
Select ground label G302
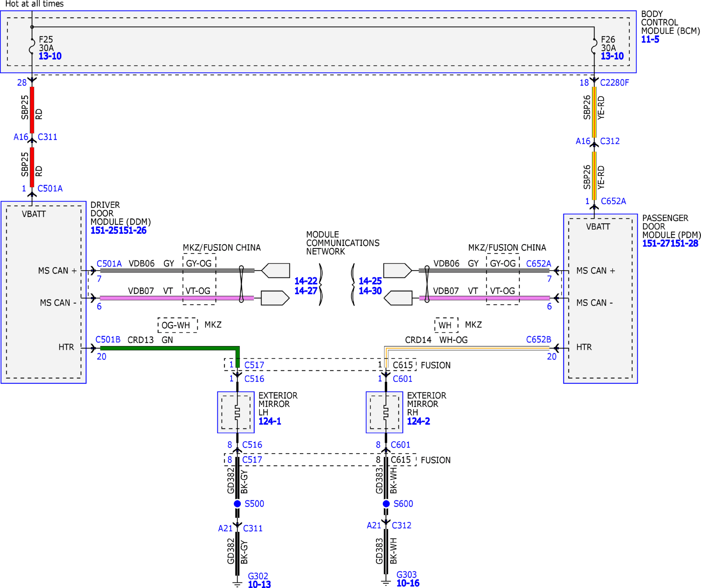pos(258,576)
